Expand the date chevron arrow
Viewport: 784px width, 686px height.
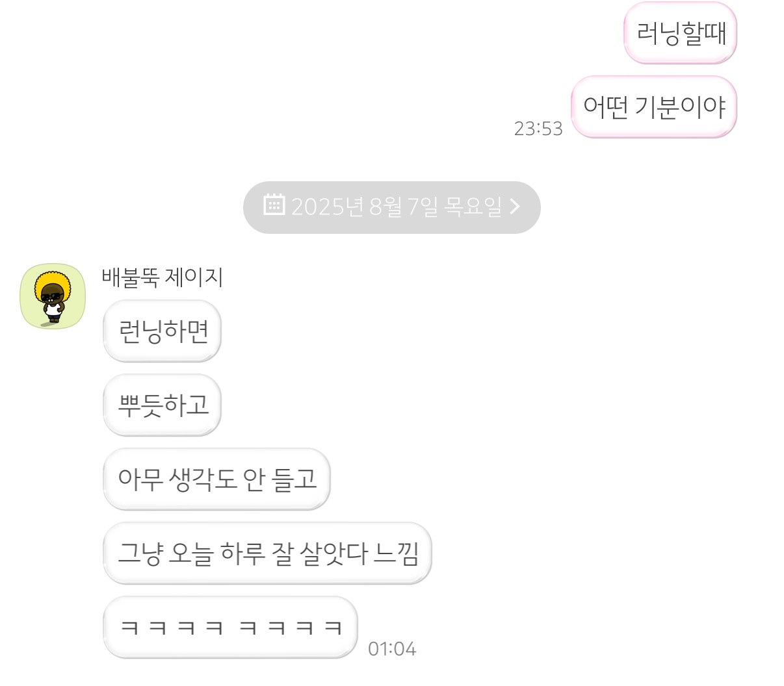click(515, 207)
